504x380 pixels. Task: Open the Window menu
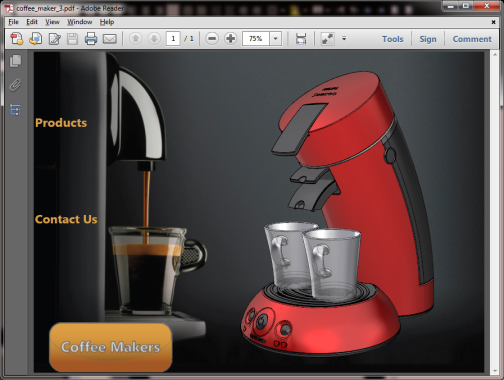point(79,22)
